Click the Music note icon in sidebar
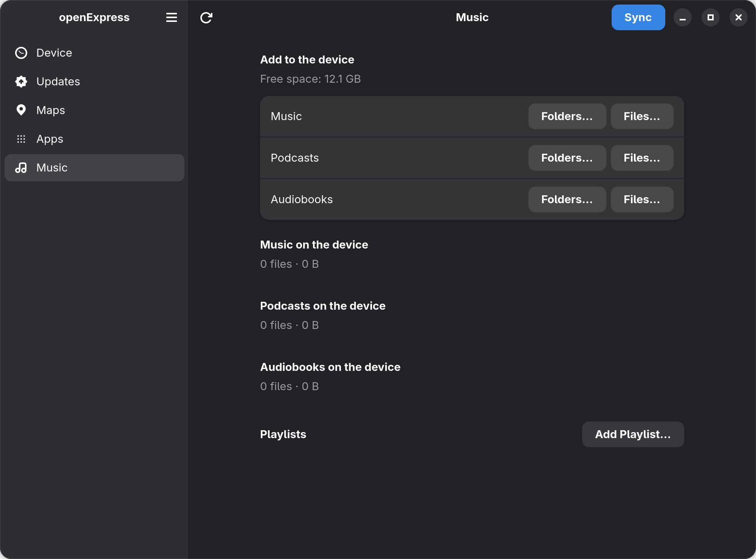The width and height of the screenshot is (756, 559). pyautogui.click(x=21, y=168)
